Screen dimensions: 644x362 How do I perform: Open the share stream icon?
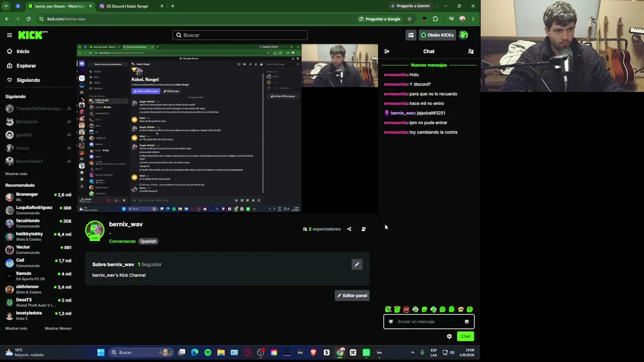[349, 229]
